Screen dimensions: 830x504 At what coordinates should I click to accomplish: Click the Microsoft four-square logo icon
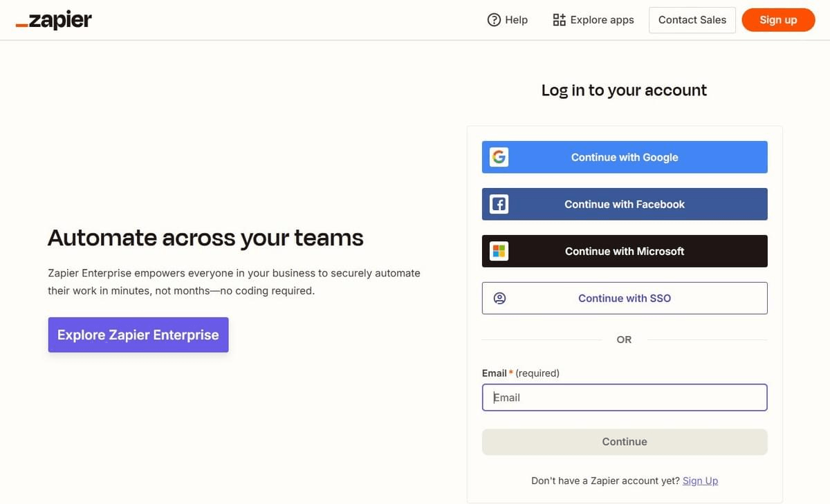click(499, 251)
